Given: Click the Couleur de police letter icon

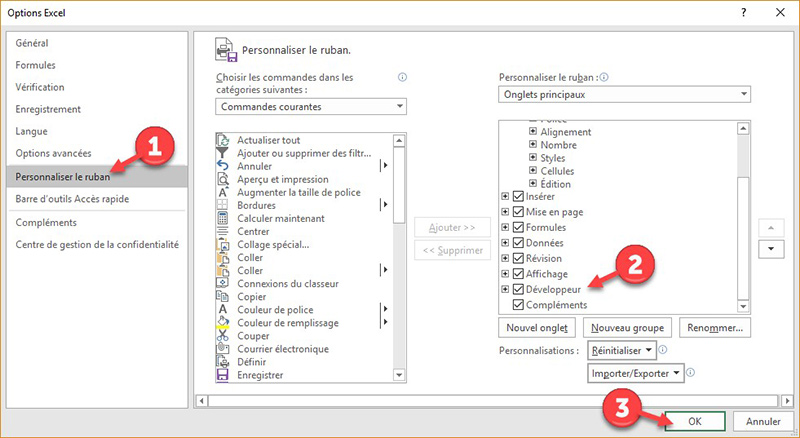Looking at the screenshot, I should [x=223, y=309].
